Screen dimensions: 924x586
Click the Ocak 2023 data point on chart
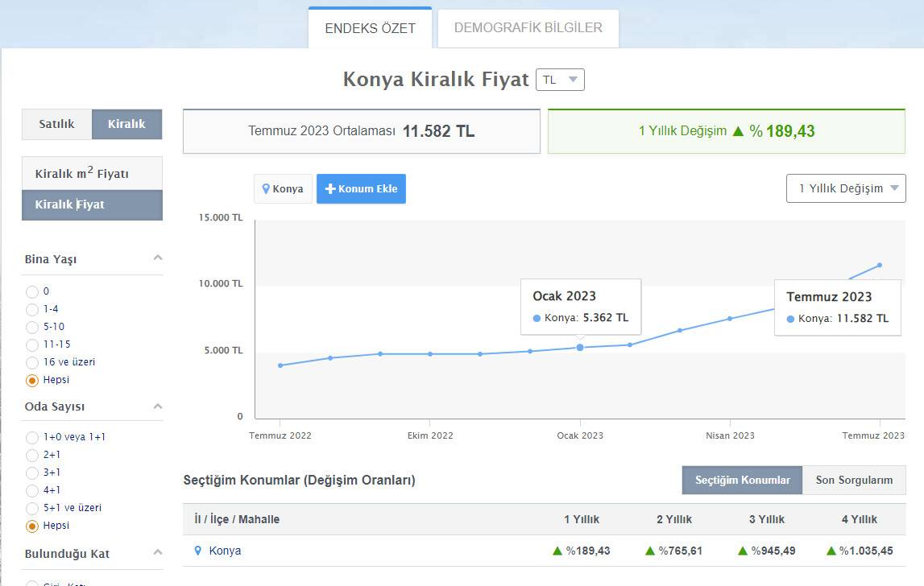click(580, 348)
